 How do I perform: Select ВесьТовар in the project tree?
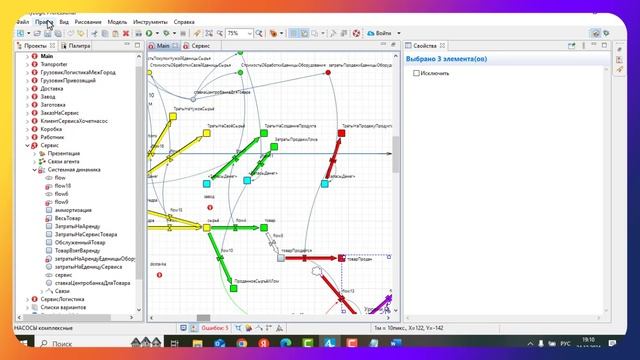point(68,218)
